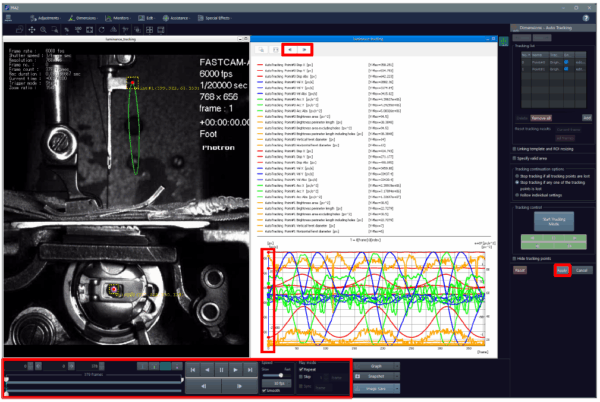Select Follow individual settings radio option
Viewport: 600px width, 402px height.
click(516, 193)
